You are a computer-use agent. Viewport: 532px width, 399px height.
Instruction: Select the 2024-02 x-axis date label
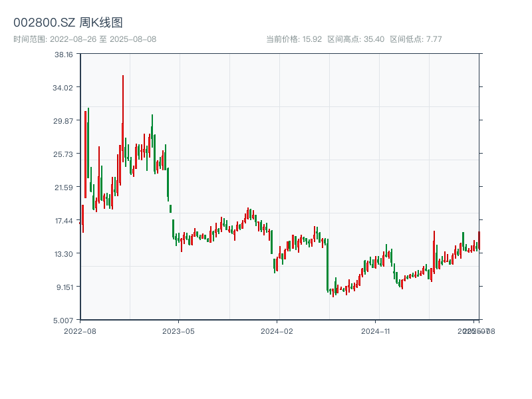click(x=277, y=331)
